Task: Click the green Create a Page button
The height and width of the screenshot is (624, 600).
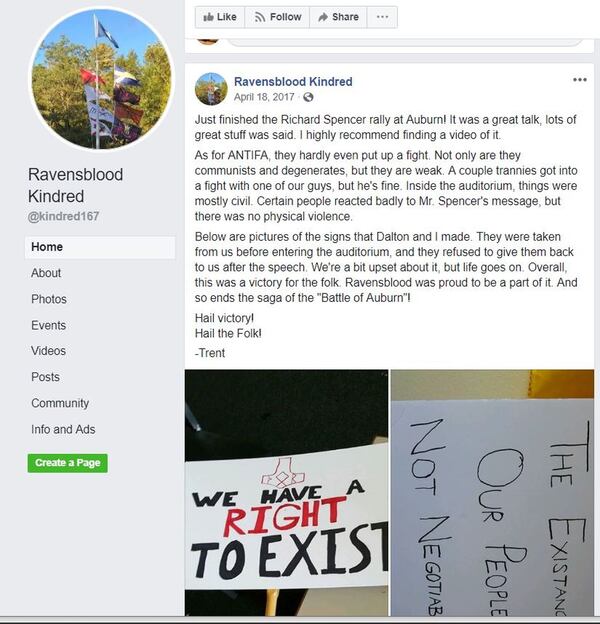Action: (68, 463)
